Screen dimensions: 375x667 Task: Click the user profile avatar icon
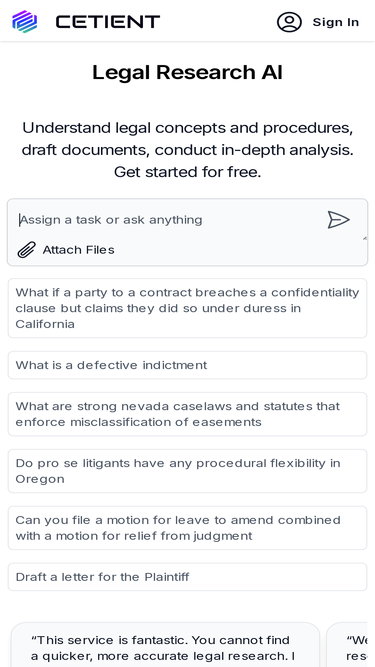[289, 22]
